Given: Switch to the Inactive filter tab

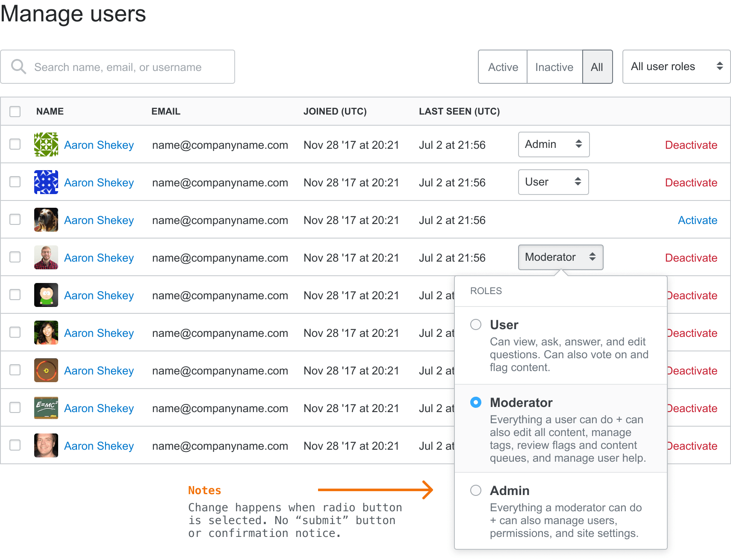Looking at the screenshot, I should pos(554,67).
